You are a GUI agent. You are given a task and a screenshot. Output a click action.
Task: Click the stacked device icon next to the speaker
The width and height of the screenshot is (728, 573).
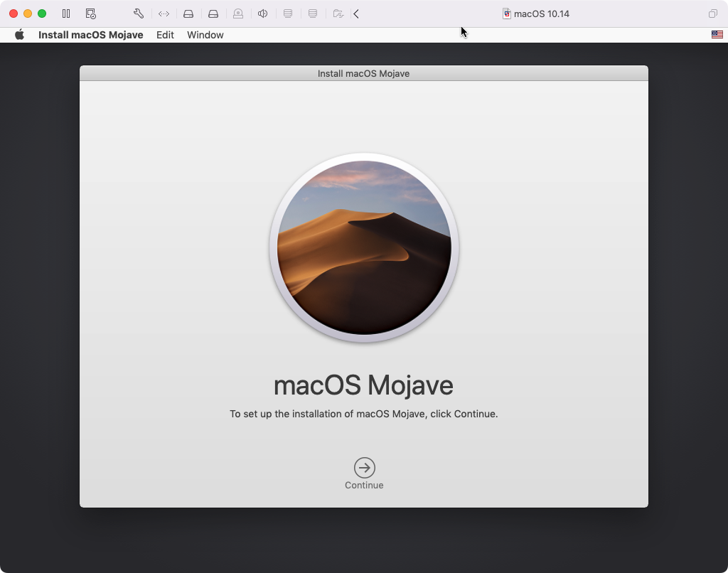tap(288, 14)
